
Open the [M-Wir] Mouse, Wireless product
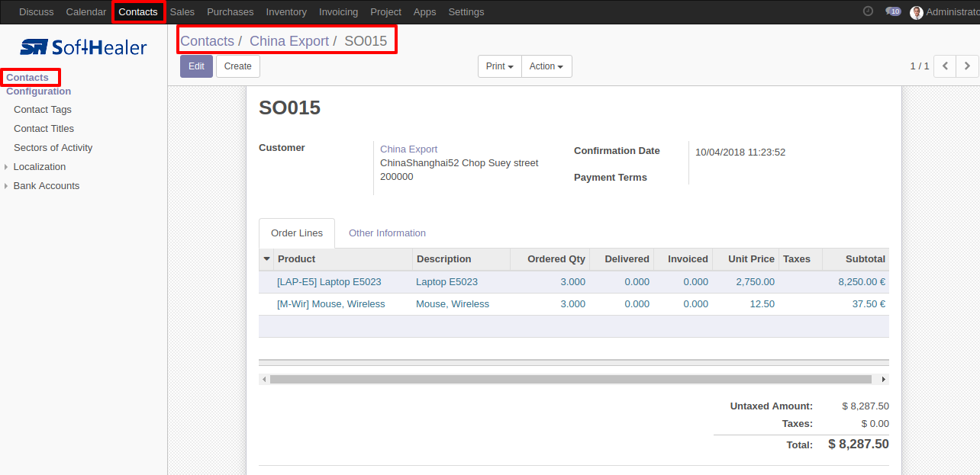coord(331,304)
